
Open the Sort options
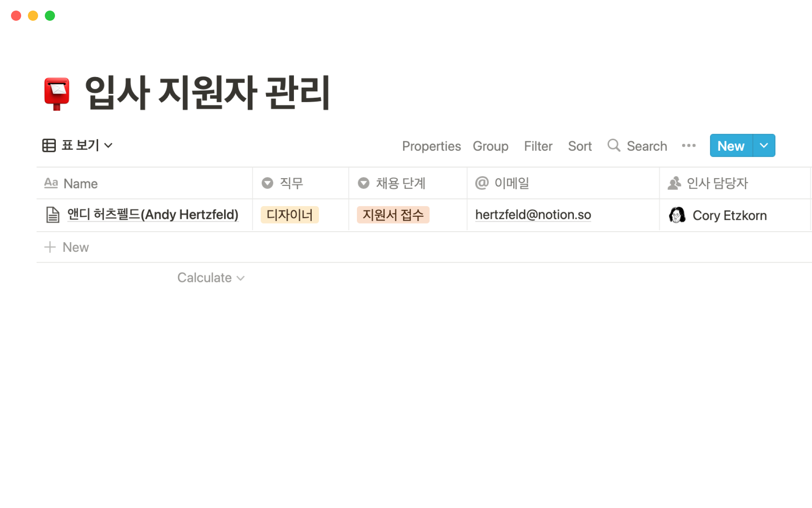(x=579, y=146)
